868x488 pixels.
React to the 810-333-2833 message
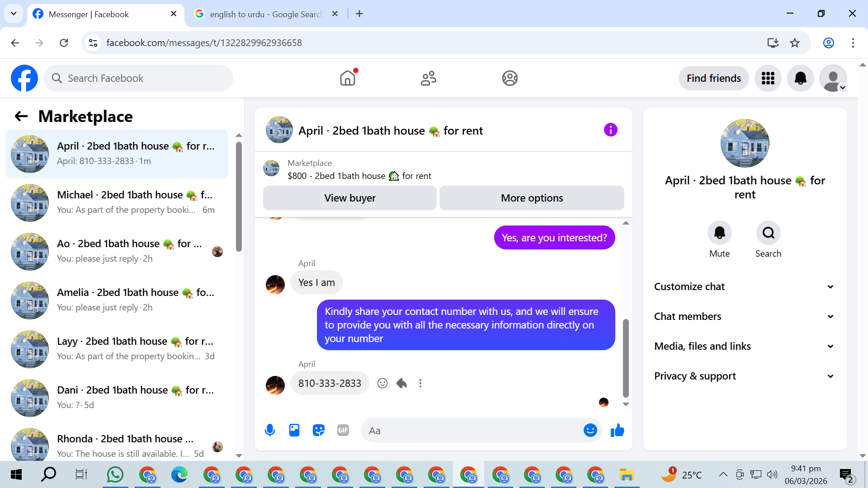coord(382,383)
